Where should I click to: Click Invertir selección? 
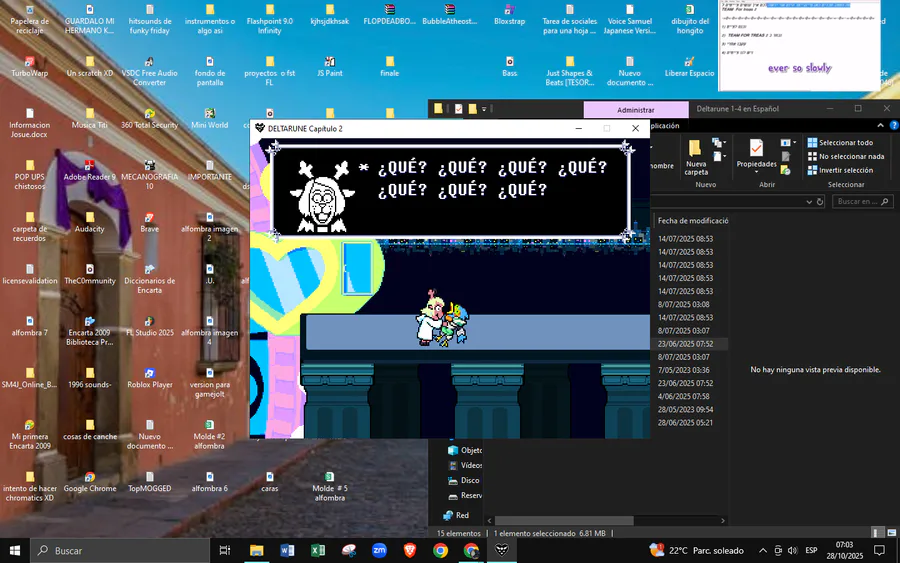(840, 170)
